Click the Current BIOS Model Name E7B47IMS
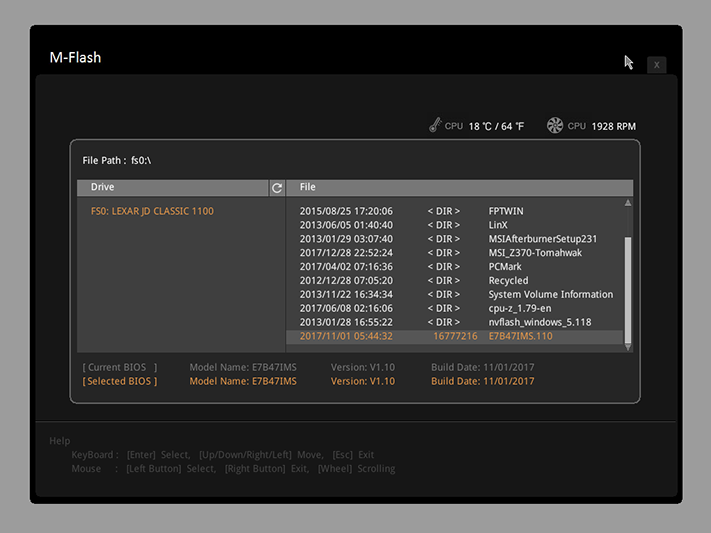 pos(243,367)
